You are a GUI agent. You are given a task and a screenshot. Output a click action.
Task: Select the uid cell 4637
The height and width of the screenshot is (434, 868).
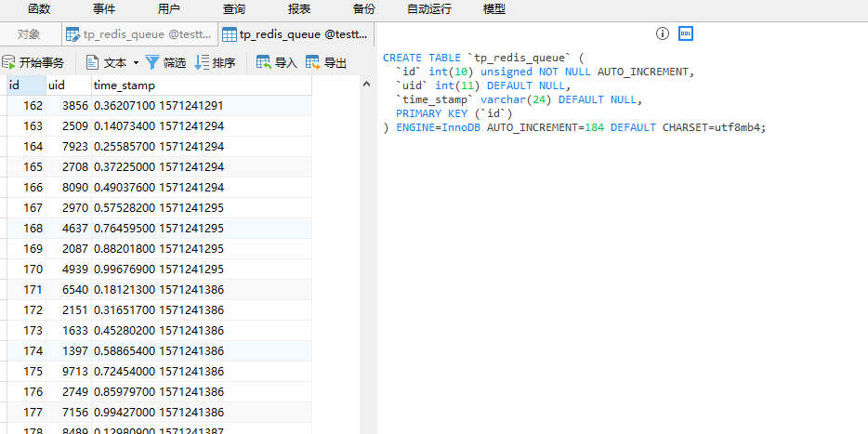coord(69,228)
